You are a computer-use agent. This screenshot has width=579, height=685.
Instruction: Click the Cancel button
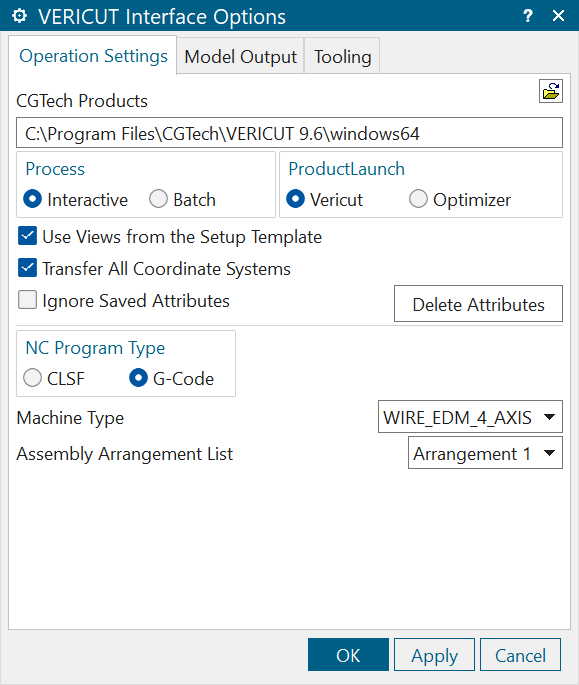(x=520, y=655)
